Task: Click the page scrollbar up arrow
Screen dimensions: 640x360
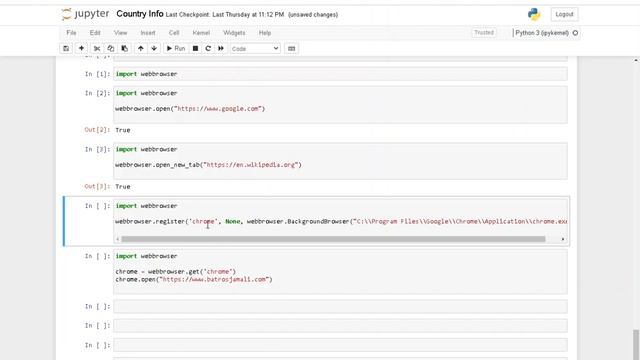Action: pyautogui.click(x=636, y=60)
